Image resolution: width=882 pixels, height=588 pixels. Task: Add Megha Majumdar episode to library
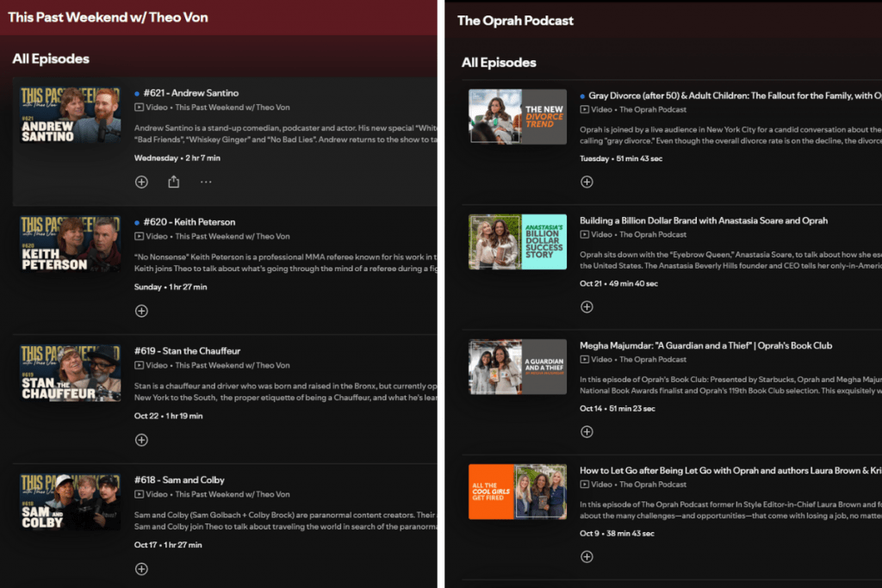pos(587,431)
